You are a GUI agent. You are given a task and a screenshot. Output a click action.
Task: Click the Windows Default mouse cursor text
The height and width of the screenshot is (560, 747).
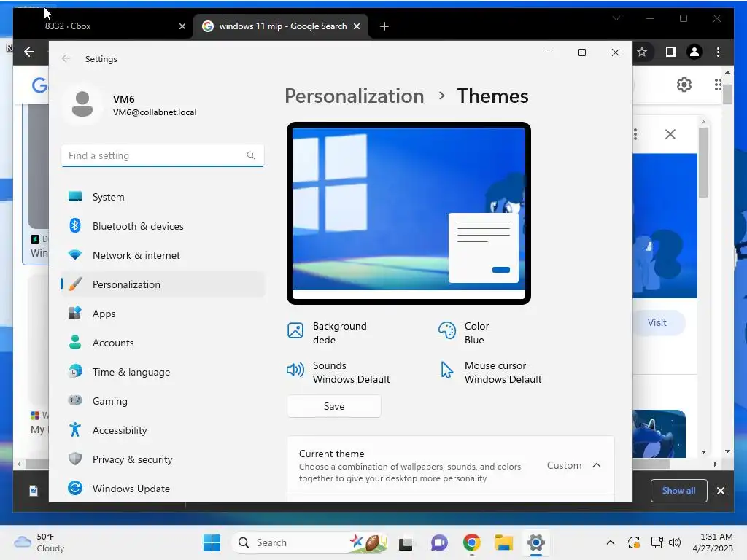coord(503,379)
